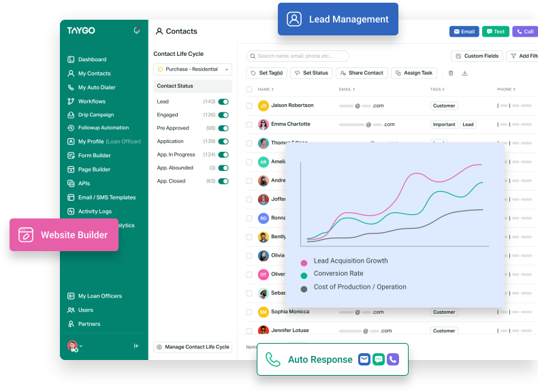Viewport: 538px width, 392px height.
Task: Click the trash delete icon in toolbar
Action: click(450, 73)
